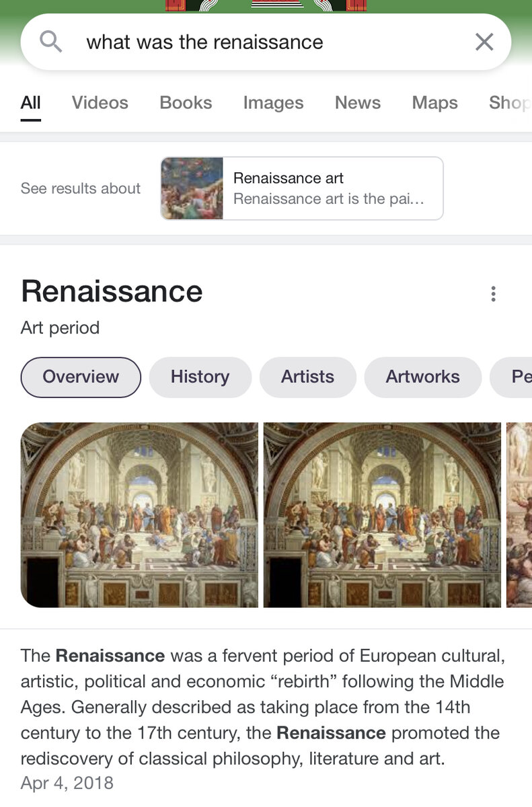Image resolution: width=532 pixels, height=807 pixels.
Task: Click the Renaissance knowledge panel title
Action: 112,292
